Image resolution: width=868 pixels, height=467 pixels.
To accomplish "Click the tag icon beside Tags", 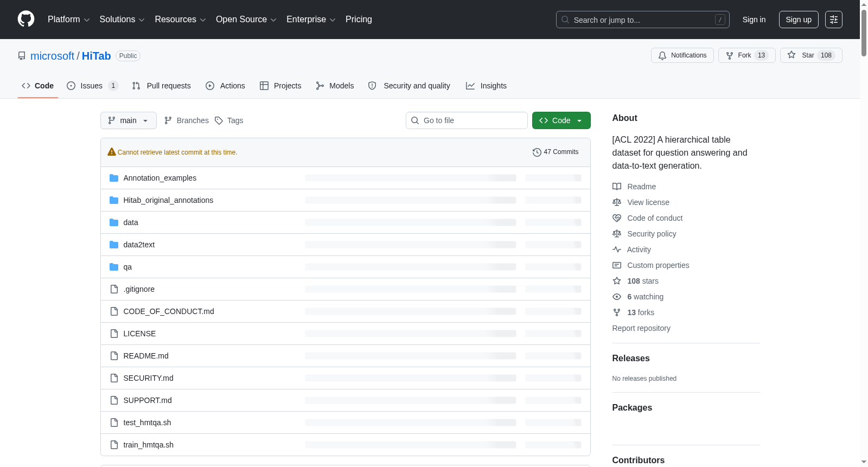I will tap(219, 120).
